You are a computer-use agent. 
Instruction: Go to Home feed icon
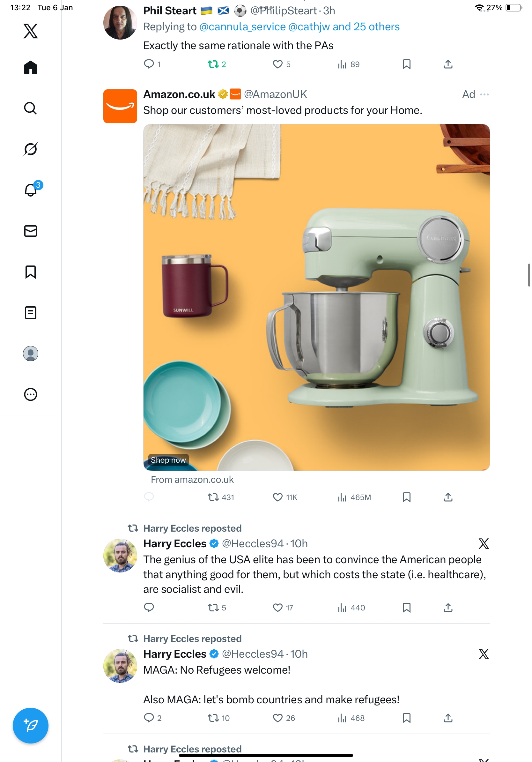[31, 67]
